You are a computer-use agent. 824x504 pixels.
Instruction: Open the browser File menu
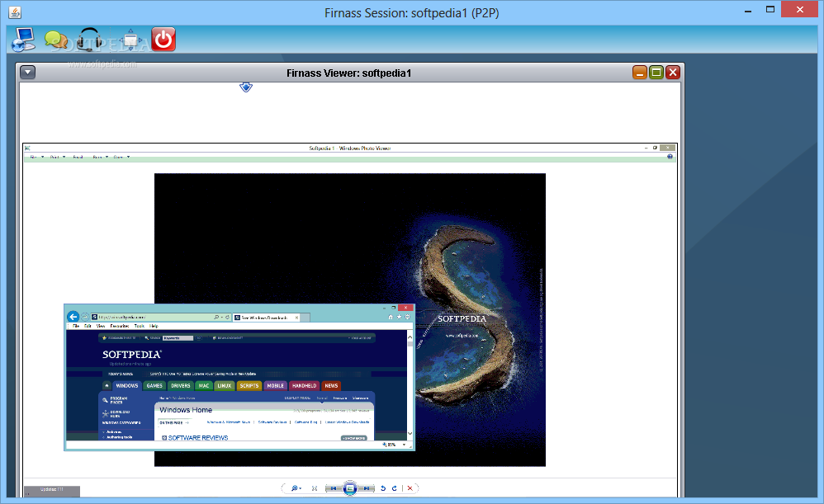click(x=76, y=326)
